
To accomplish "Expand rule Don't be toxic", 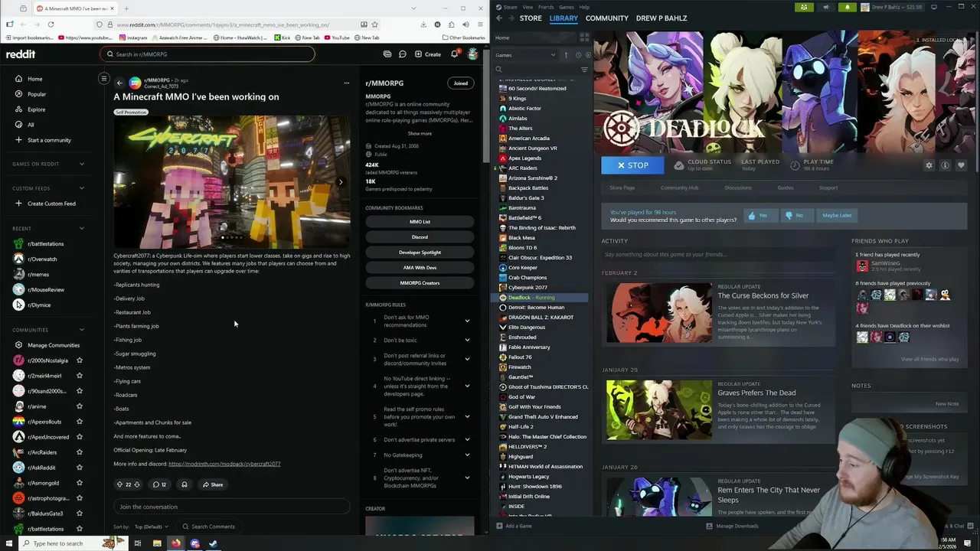I will [x=467, y=340].
